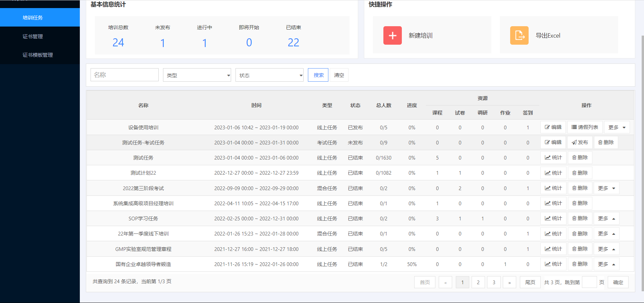Open 请假列表 for 设备使用培训
The width and height of the screenshot is (644, 303).
[x=585, y=127]
